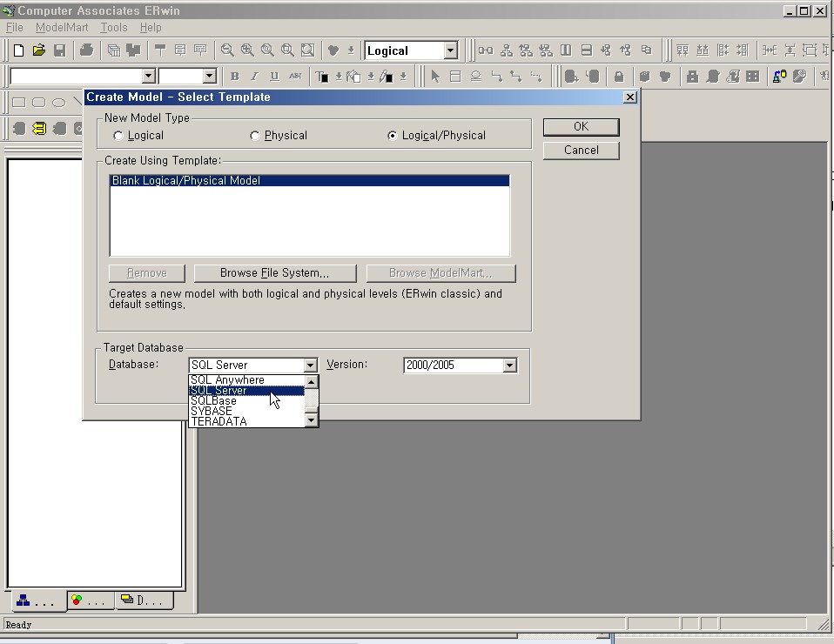Viewport: 834px width, 644px height.
Task: Open the font size dropdown
Action: 209,77
